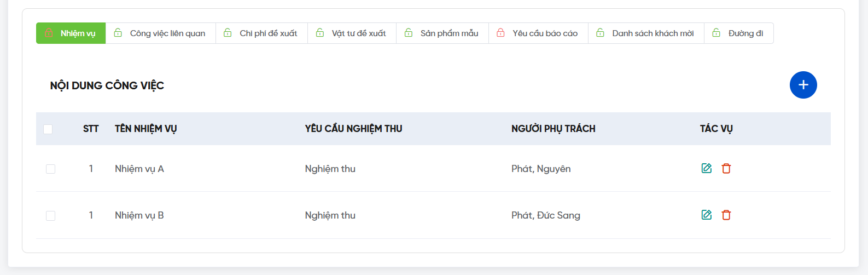Click the Phát, Đức Sang cell
Screen dimensions: 868x275
coord(545,215)
